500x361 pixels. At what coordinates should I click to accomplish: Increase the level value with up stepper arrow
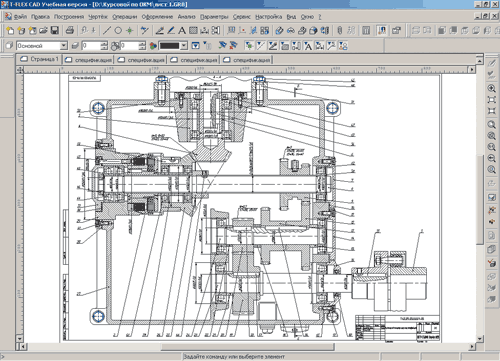pyautogui.click(x=105, y=43)
